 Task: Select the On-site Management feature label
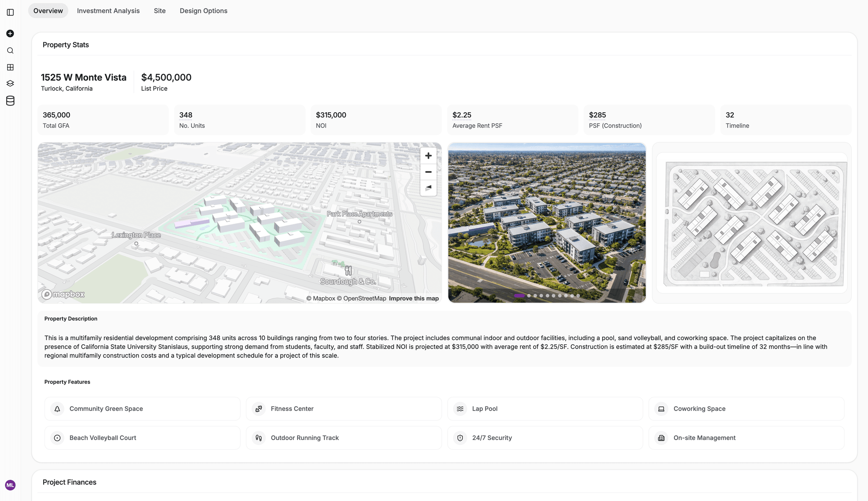[704, 438]
